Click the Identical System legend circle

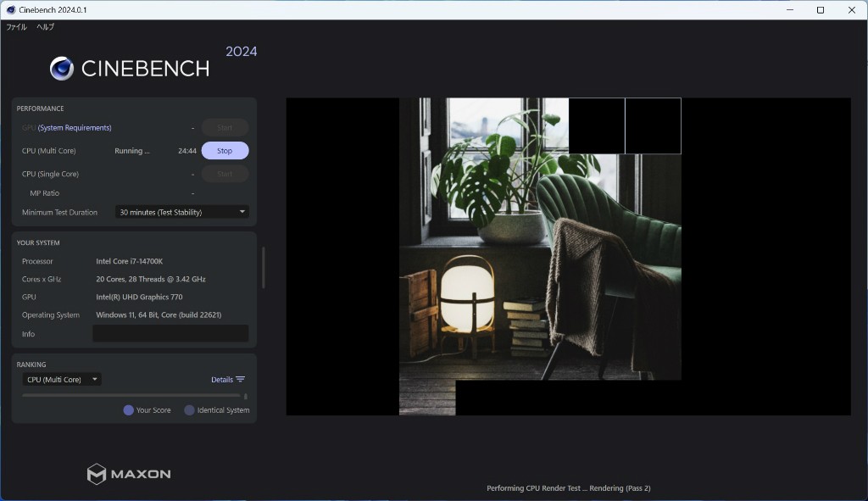point(189,410)
